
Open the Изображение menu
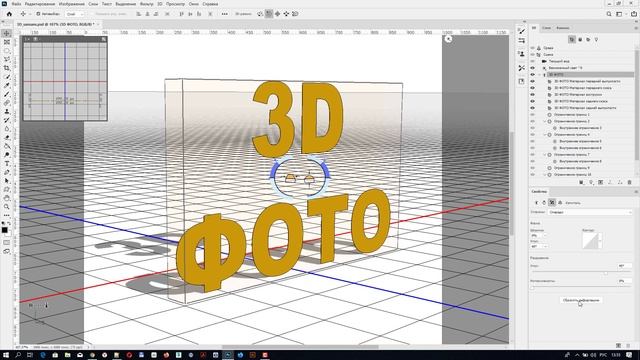pos(71,4)
